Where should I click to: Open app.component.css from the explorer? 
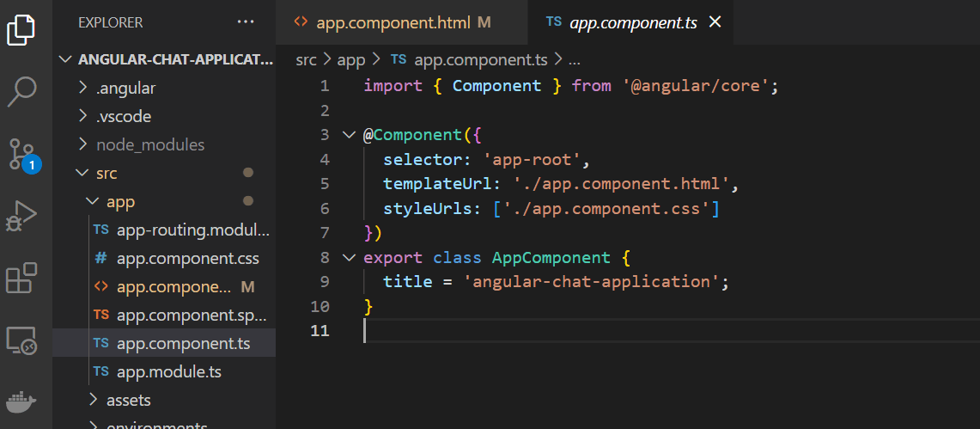pos(187,258)
